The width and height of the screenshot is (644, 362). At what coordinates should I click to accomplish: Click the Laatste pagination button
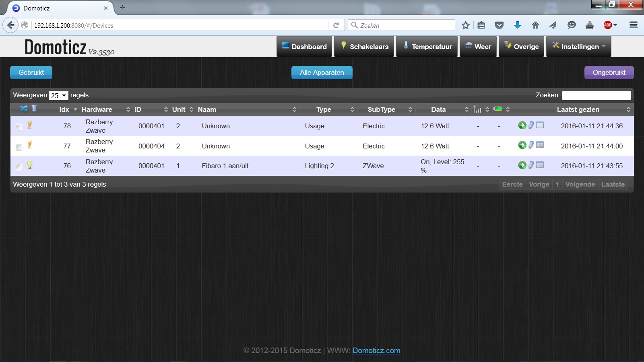613,184
